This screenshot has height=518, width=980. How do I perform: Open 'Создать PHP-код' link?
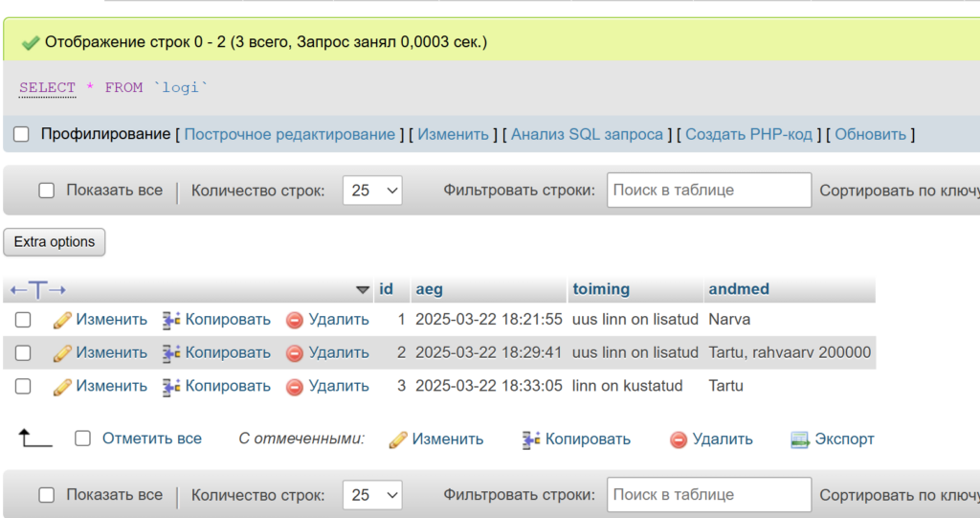(x=748, y=135)
